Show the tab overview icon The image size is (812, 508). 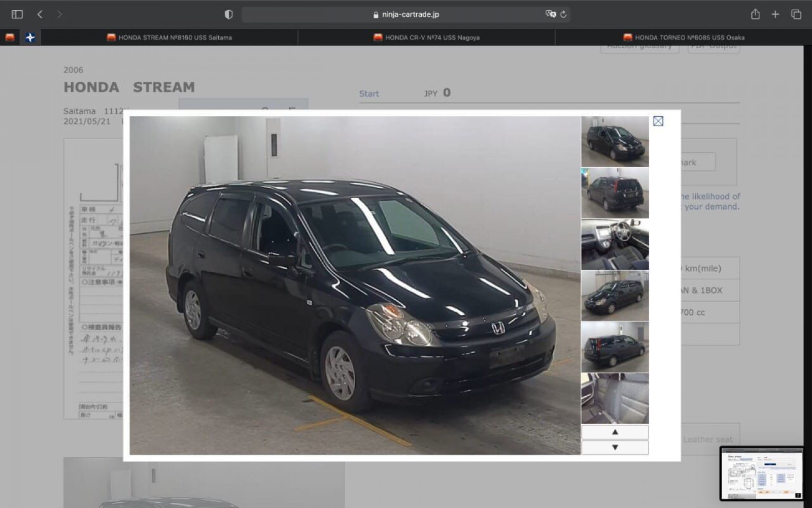tap(796, 14)
